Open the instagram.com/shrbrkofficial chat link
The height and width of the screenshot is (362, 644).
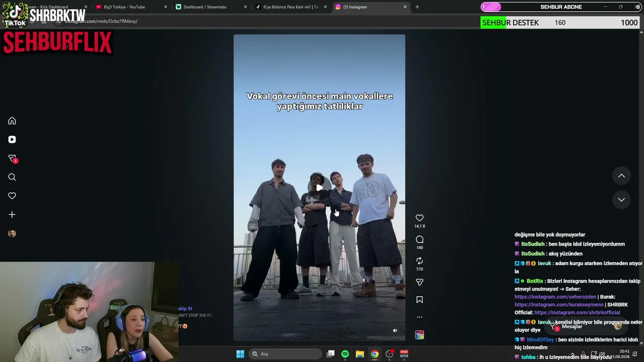point(577,313)
